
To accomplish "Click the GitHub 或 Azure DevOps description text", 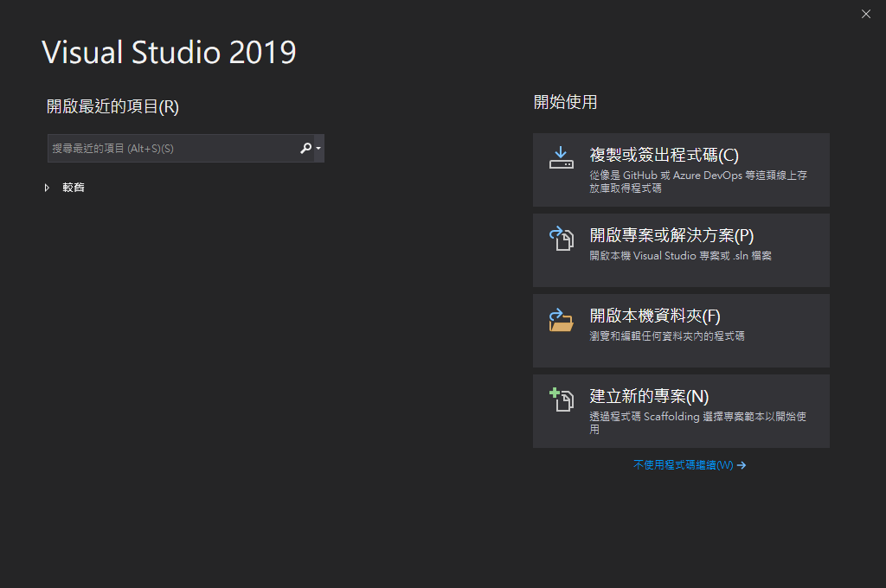I will tap(698, 182).
